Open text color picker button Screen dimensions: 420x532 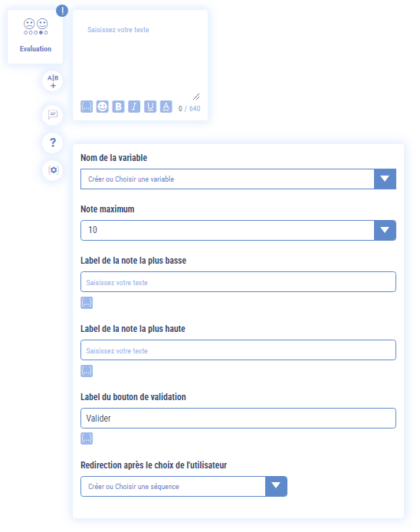click(166, 107)
